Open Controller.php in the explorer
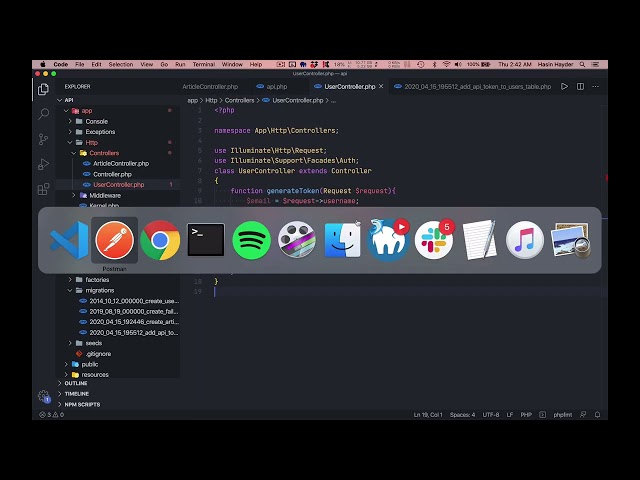Viewport: 640px width, 480px height. tap(112, 174)
